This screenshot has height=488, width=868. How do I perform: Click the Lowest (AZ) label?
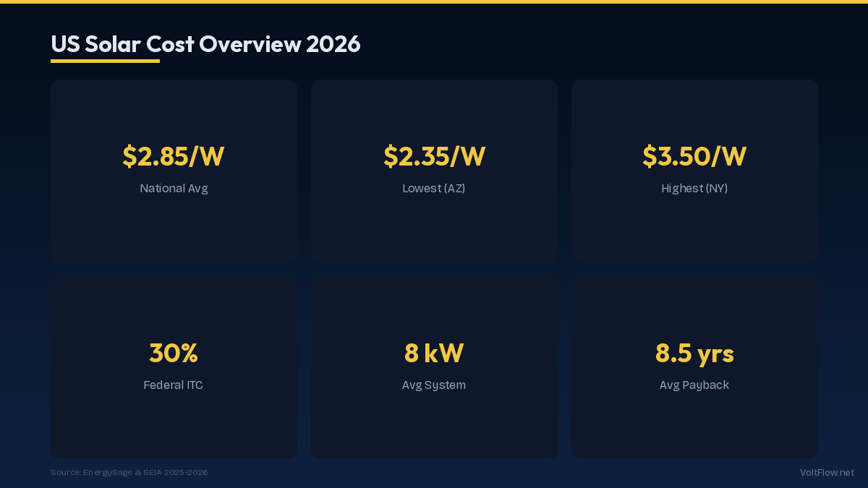pos(434,189)
